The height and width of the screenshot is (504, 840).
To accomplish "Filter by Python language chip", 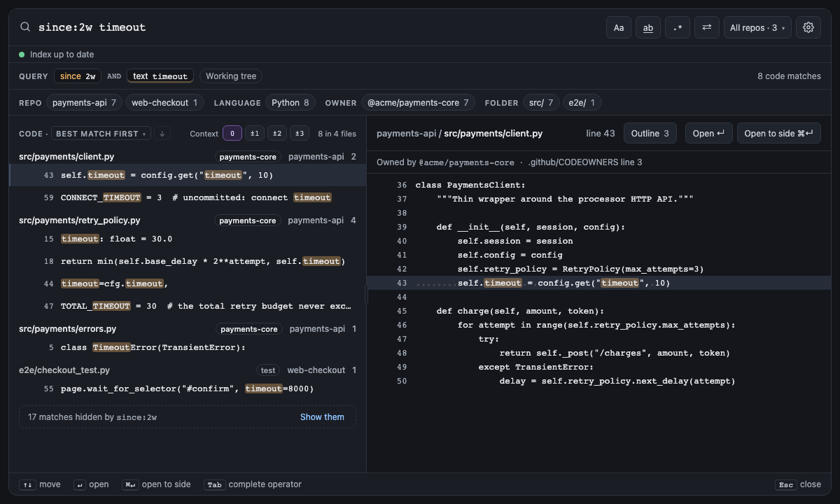I will point(290,103).
